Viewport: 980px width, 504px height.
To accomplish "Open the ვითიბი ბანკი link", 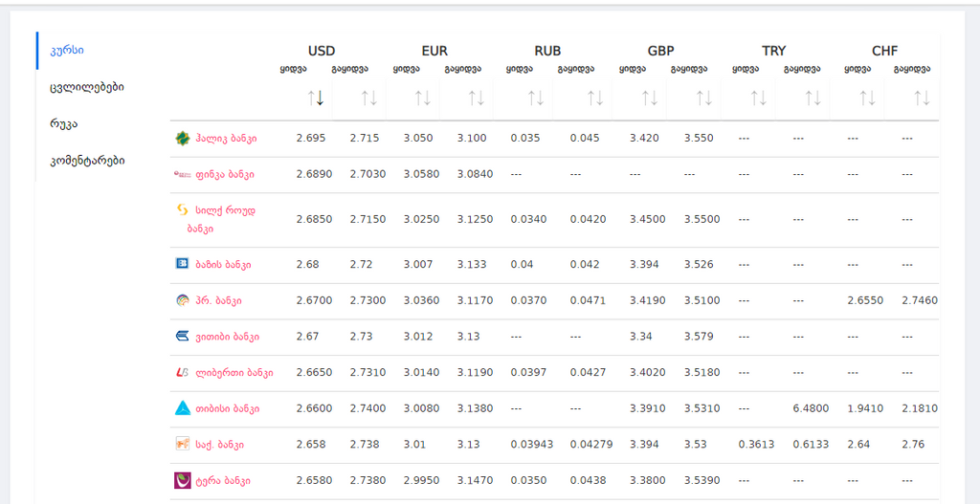I will pos(227,337).
